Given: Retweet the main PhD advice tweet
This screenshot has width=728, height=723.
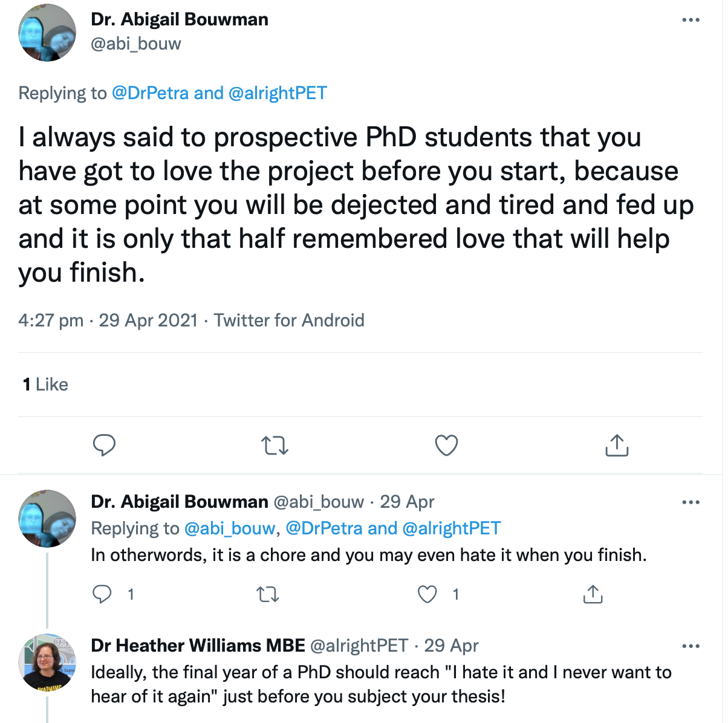Looking at the screenshot, I should pos(275,446).
